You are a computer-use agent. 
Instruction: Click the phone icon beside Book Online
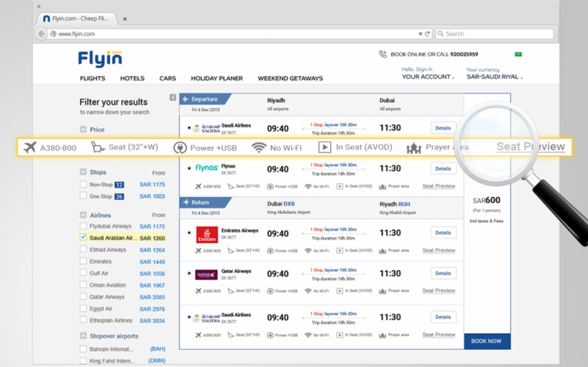[x=383, y=54]
